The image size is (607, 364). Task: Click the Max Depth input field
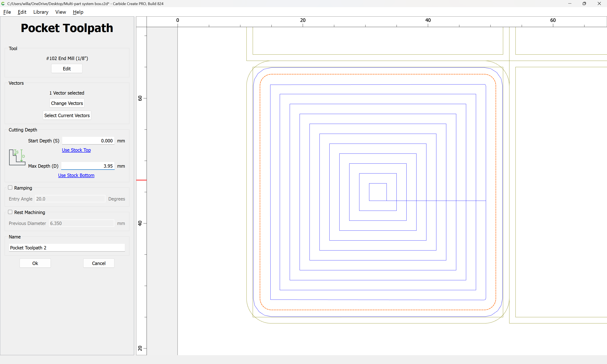[88, 166]
